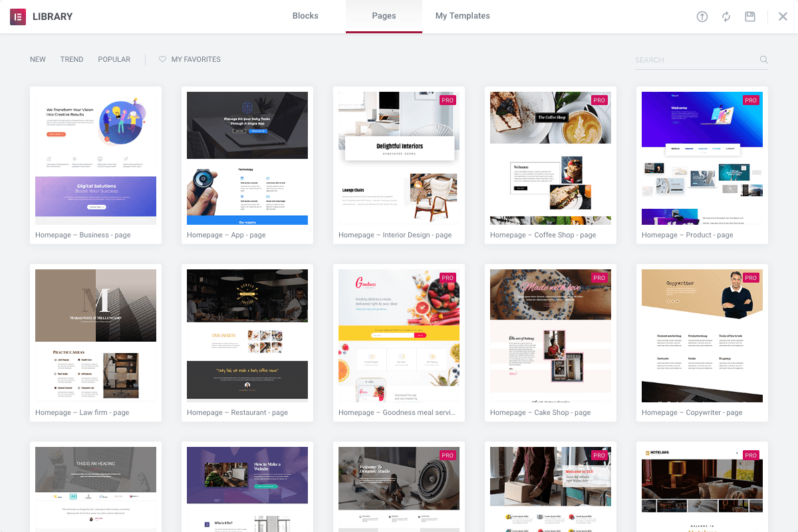Click the heart icon beside My Favorites
Viewport: 798px width, 532px height.
tap(162, 59)
